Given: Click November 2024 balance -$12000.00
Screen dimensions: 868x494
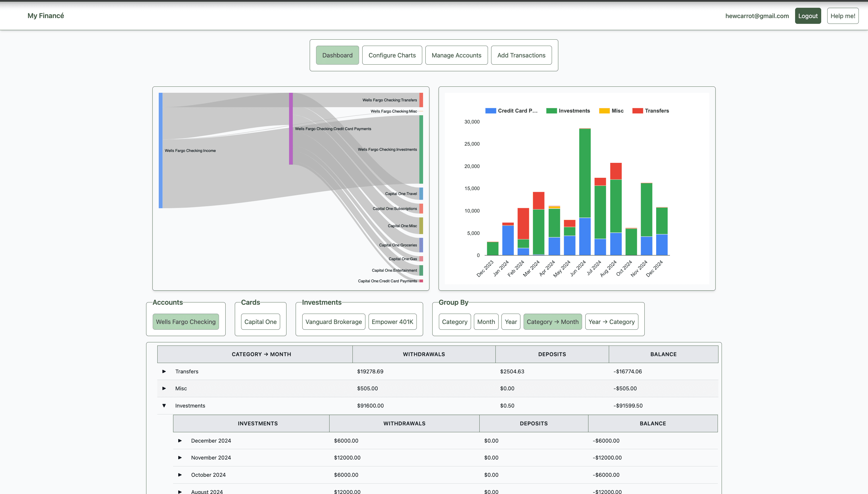Looking at the screenshot, I should 607,458.
